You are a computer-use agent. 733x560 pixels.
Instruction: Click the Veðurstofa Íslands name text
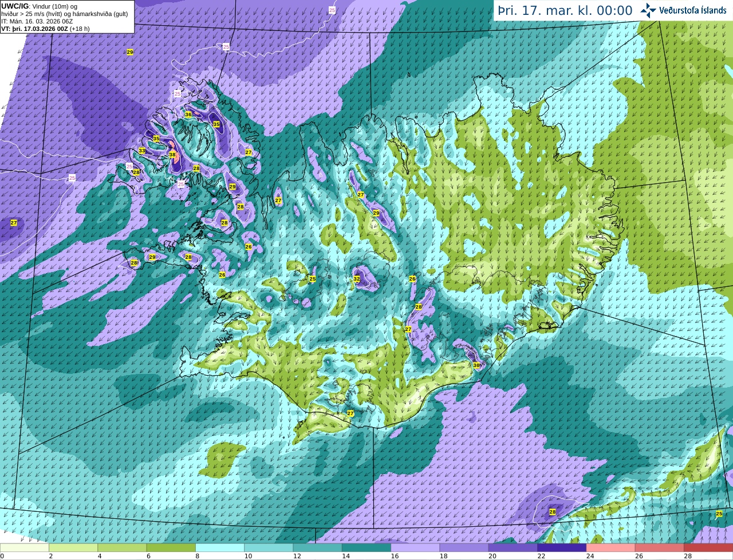point(692,10)
